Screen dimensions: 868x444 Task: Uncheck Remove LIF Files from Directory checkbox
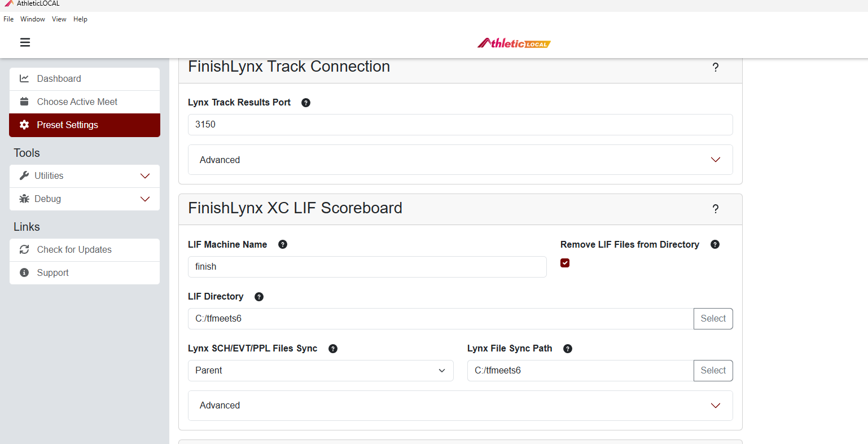565,263
